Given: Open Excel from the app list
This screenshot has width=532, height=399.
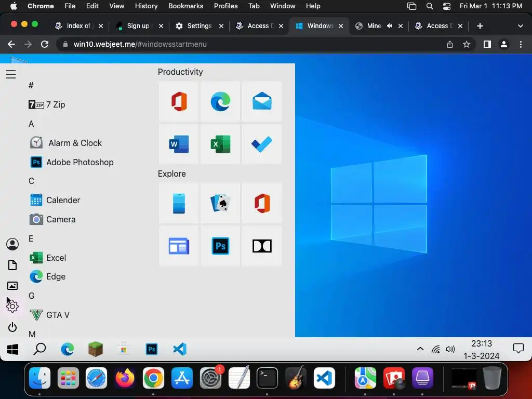Looking at the screenshot, I should coord(48,258).
